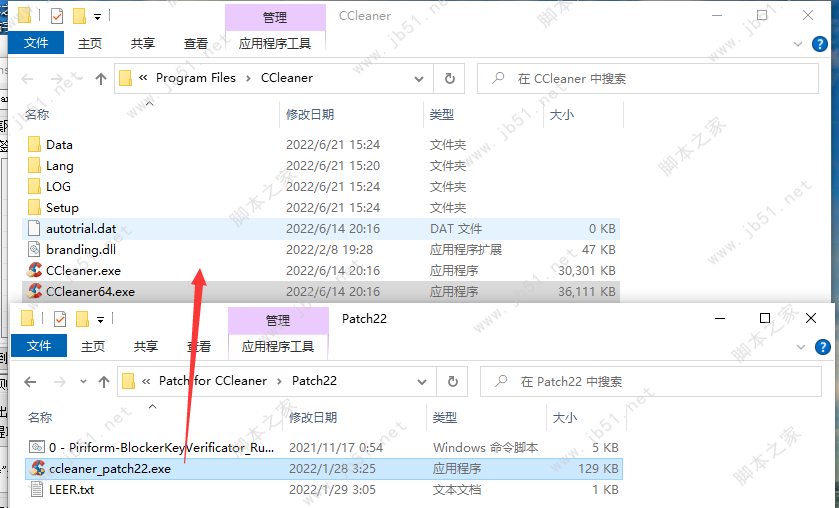839x508 pixels.
Task: Open recent locations dropdown in Patch22 window
Action: pos(83,382)
